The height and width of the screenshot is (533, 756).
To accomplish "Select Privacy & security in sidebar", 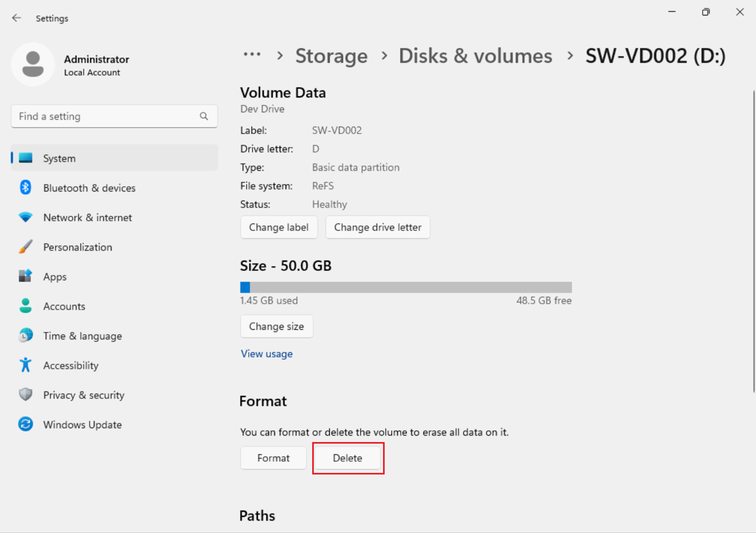I will (84, 395).
